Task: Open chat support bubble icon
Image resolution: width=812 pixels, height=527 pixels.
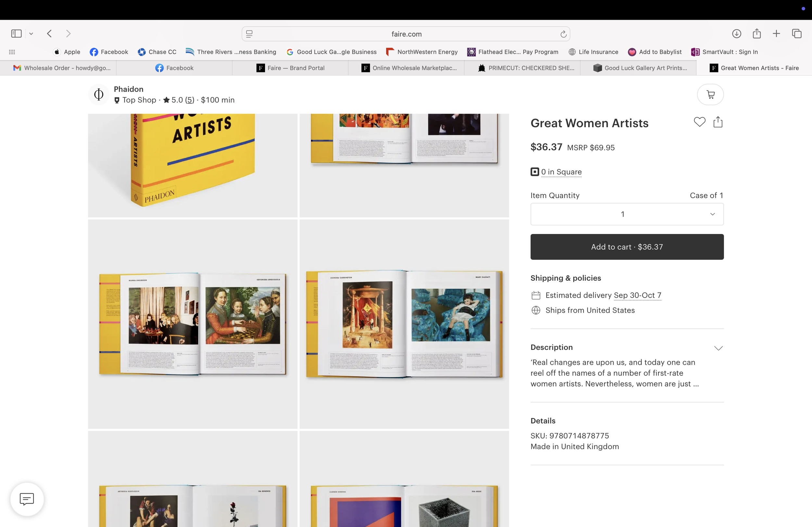Action: pos(27,499)
